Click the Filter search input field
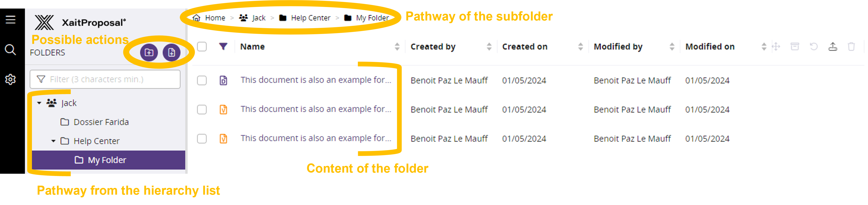This screenshot has height=205, width=868. tap(105, 79)
